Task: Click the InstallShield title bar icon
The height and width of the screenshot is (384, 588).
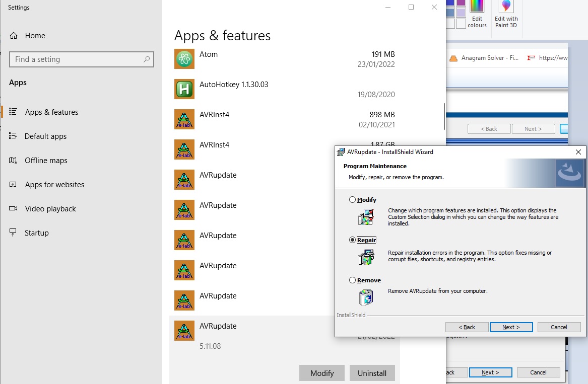Action: (x=341, y=152)
